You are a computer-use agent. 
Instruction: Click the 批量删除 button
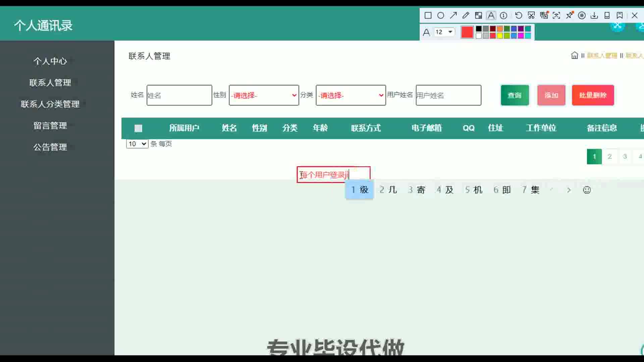coord(593,95)
